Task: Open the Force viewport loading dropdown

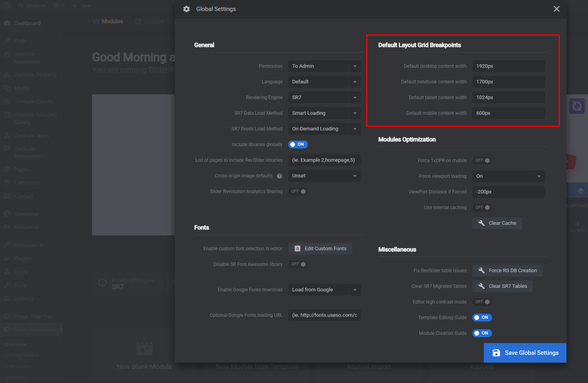Action: click(508, 176)
